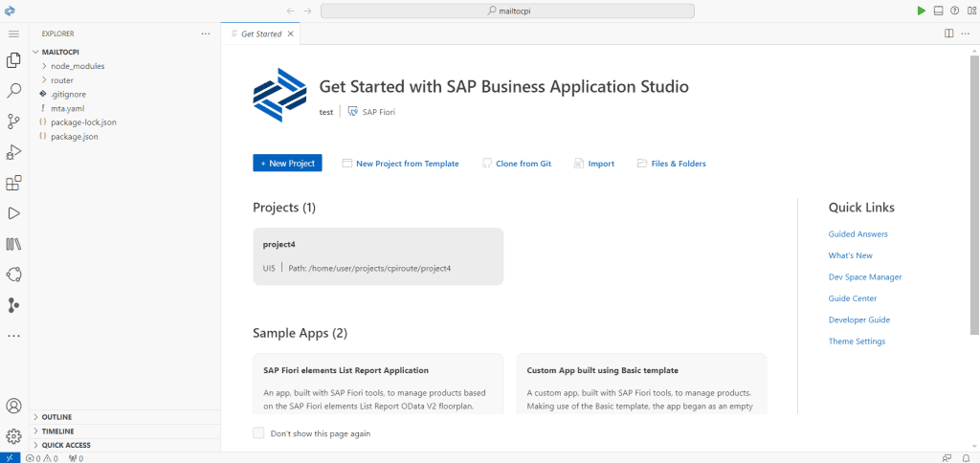Image resolution: width=980 pixels, height=463 pixels.
Task: Select the Get Started tab
Action: coord(261,33)
